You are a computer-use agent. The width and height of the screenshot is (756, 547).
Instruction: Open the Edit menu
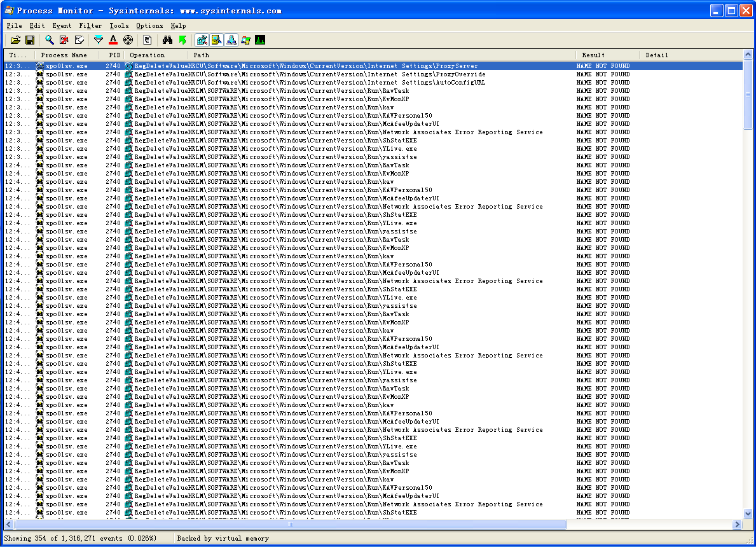point(37,25)
